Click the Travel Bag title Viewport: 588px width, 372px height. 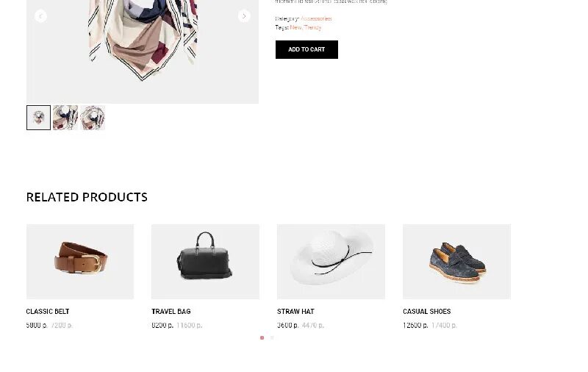(171, 312)
